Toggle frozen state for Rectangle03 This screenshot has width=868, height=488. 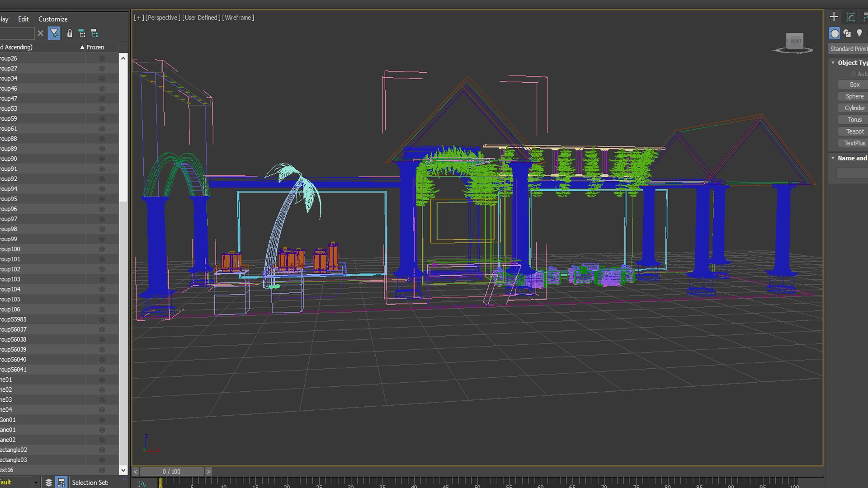coord(102,460)
